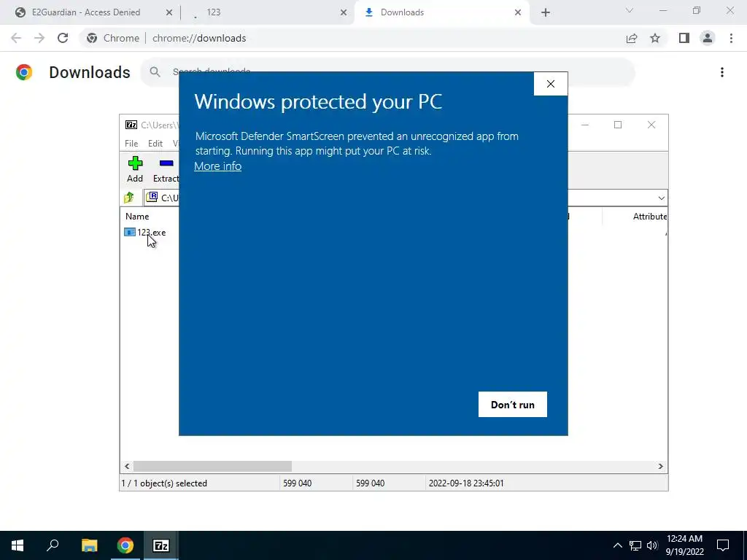Show hidden system tray icons
The image size is (747, 560).
tap(617, 545)
